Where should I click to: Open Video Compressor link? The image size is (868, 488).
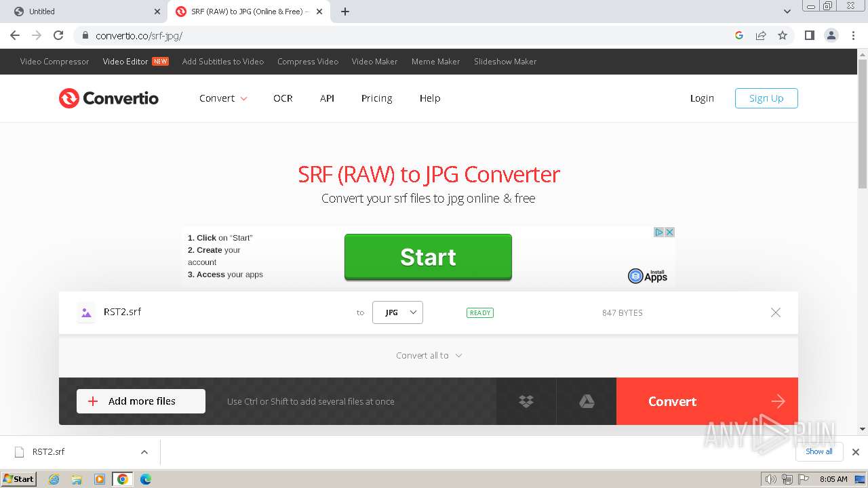tap(54, 62)
